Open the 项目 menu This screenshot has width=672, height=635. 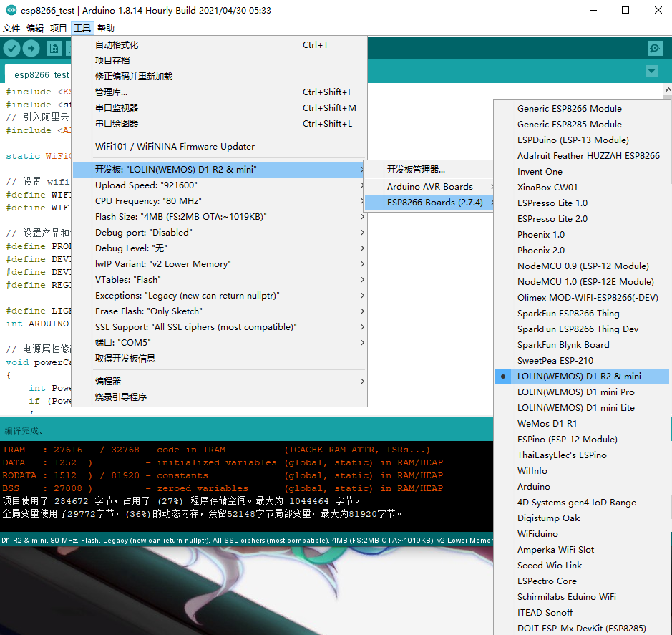point(58,29)
